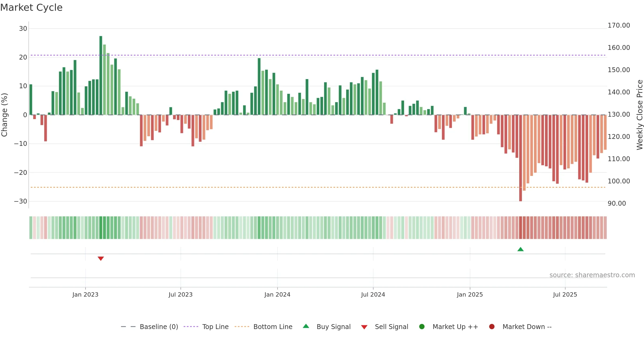
Task: Click the 160.00 price axis label
Action: [x=619, y=48]
